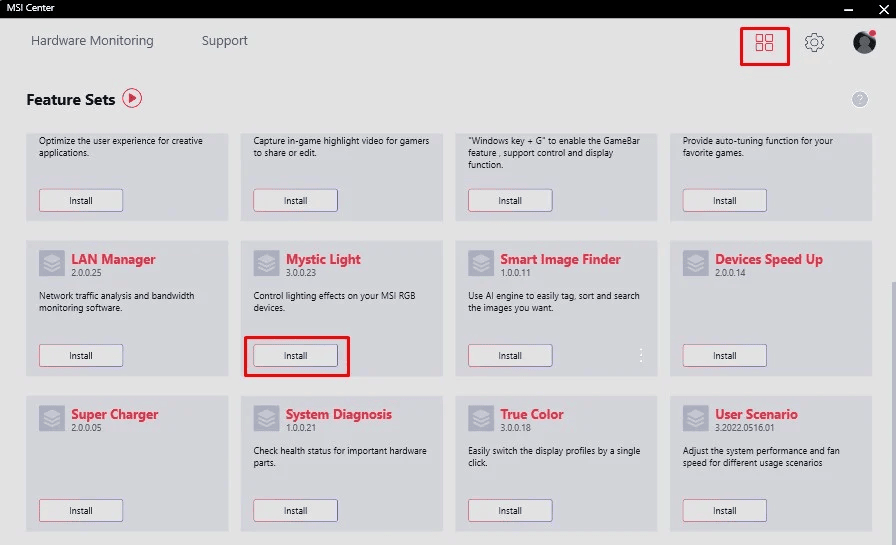Click the System Diagnosis stack icon
Image resolution: width=896 pixels, height=545 pixels.
point(266,418)
